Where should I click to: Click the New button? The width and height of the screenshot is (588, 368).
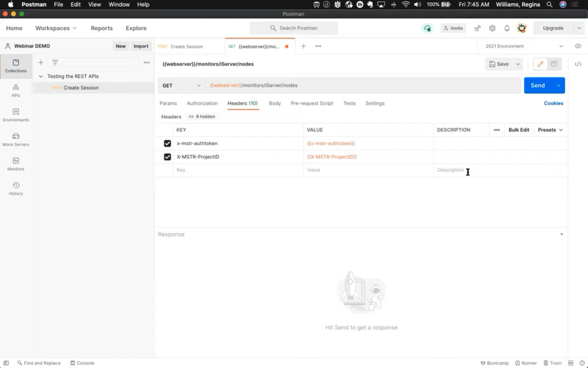(x=121, y=46)
